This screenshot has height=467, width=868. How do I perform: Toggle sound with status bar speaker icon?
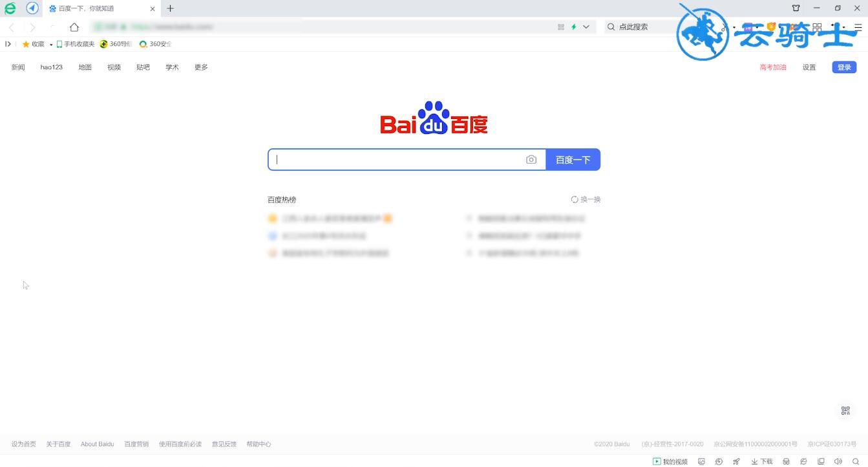[838, 461]
